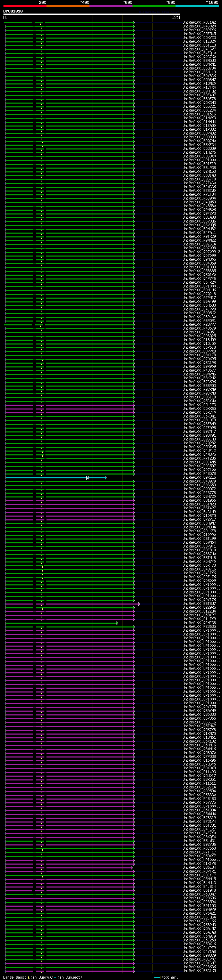Select the UniRef100_A2QYY7 label
This screenshot has width=222, height=980.
click(199, 324)
